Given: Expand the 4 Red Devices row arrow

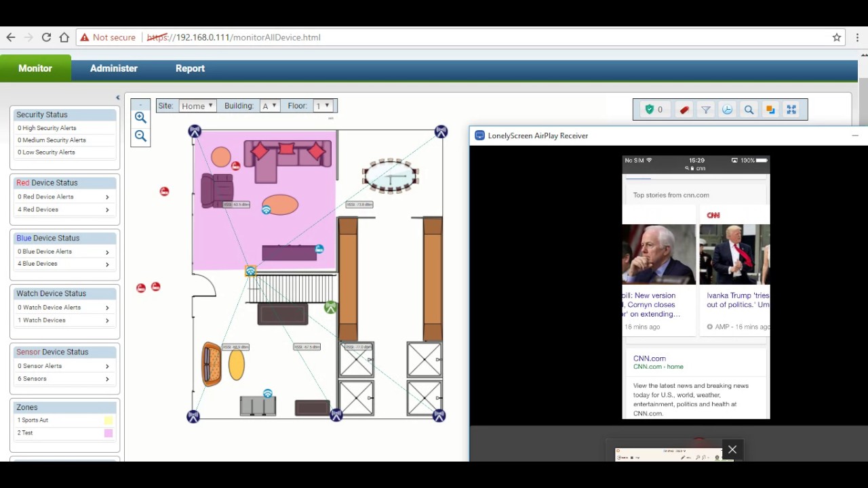Looking at the screenshot, I should pyautogui.click(x=107, y=210).
